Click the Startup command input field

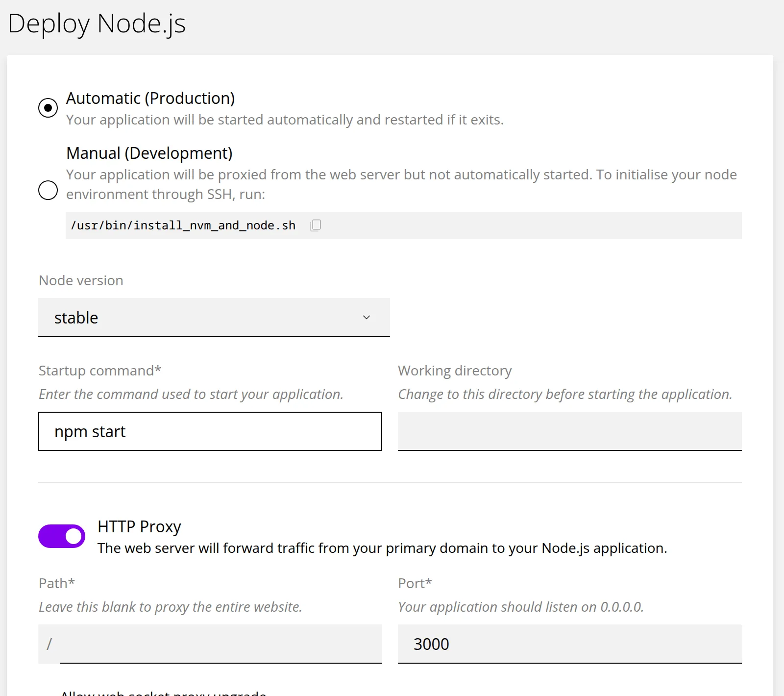210,431
